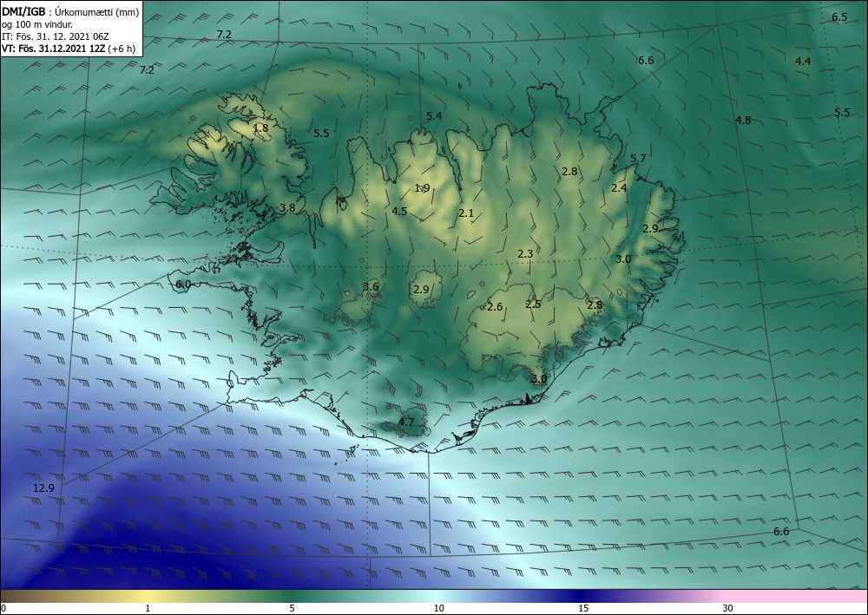The image size is (868, 615).
Task: Click the '15' tick on the color scale
Action: pos(583,608)
